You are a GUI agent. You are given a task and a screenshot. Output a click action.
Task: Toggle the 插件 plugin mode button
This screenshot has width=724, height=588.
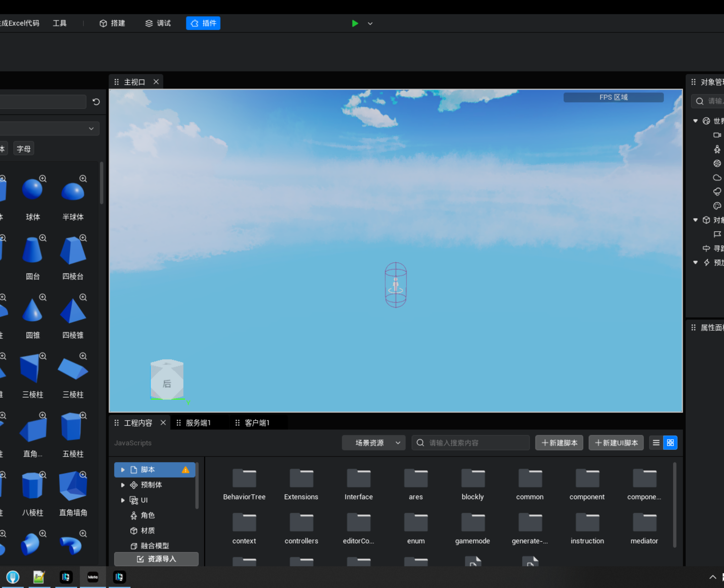(x=203, y=24)
